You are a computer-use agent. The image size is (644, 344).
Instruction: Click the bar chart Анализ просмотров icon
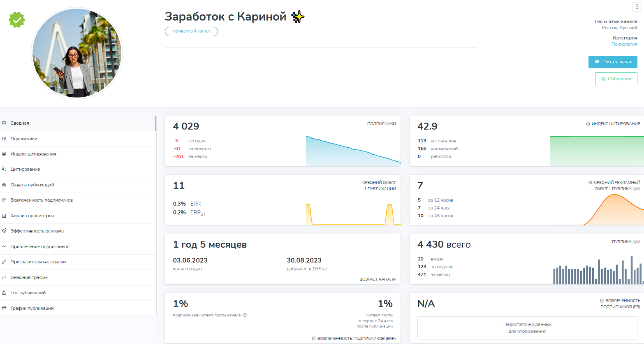coord(4,216)
